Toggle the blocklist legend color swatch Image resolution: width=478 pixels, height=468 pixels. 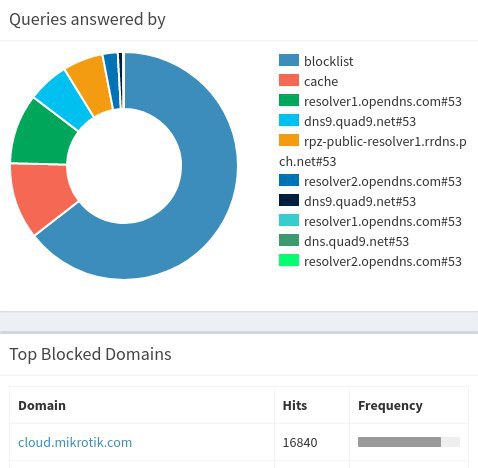tap(289, 60)
